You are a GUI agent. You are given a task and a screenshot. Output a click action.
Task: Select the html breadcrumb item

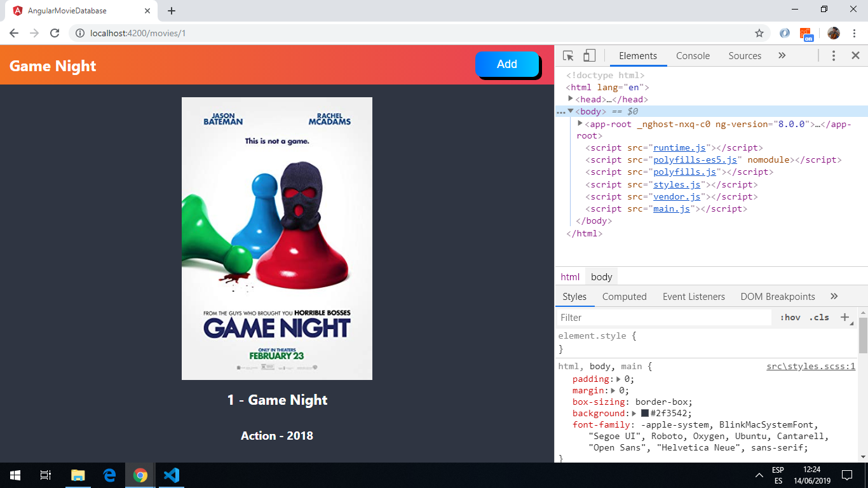tap(570, 276)
